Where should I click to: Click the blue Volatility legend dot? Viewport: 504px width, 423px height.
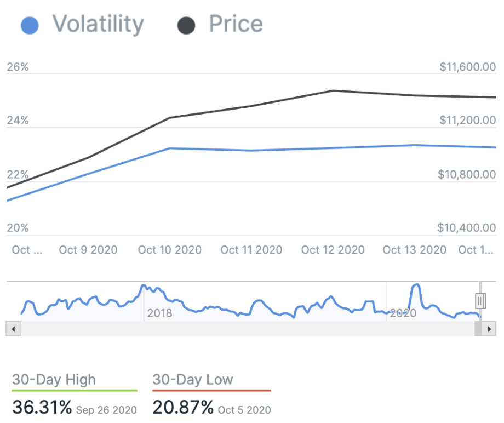coord(30,26)
